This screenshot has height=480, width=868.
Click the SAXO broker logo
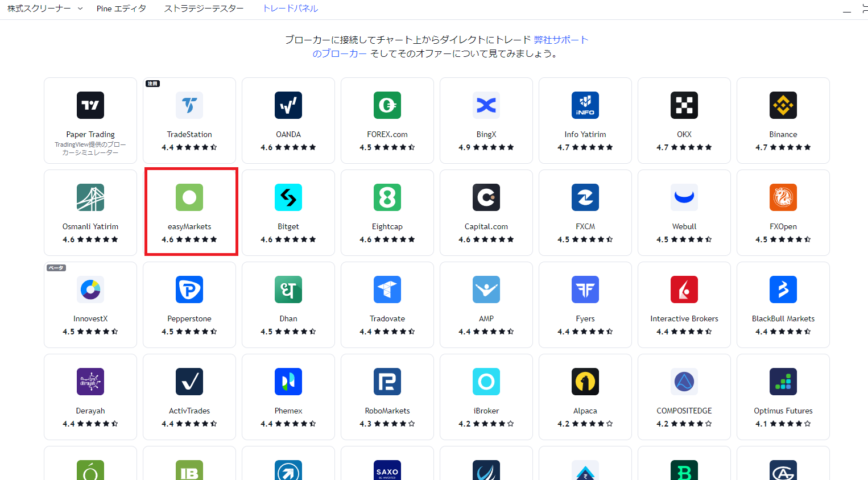[x=387, y=470]
